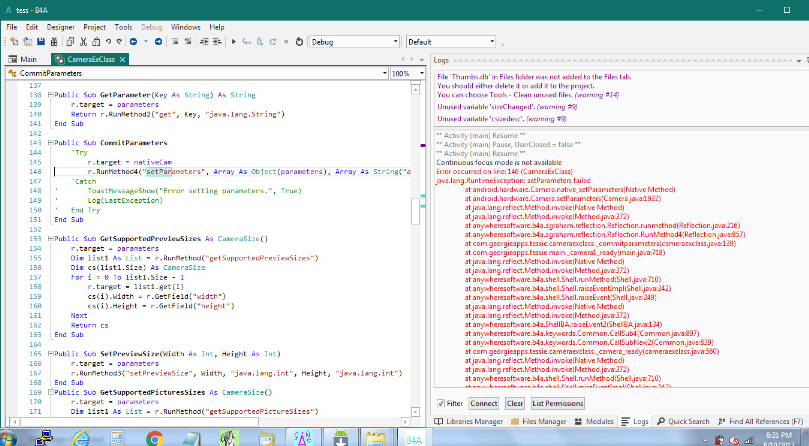Collapse the GetParameter sub fold marker

(53, 94)
